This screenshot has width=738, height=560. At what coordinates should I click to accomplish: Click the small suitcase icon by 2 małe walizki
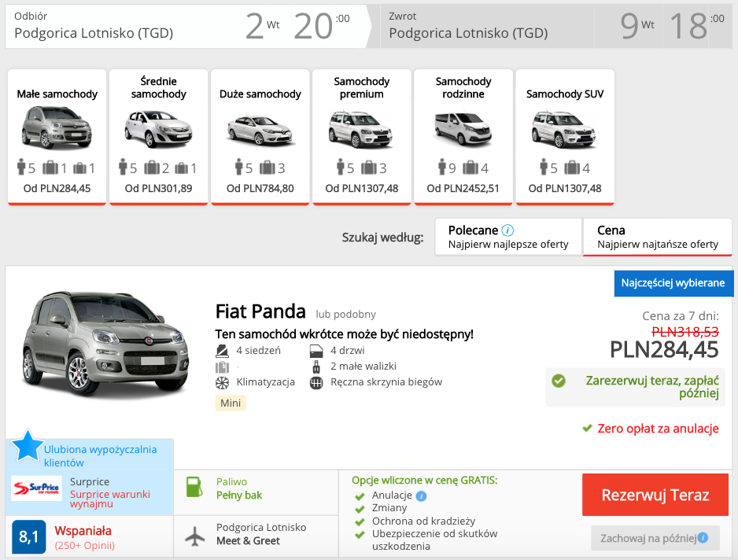pos(316,367)
